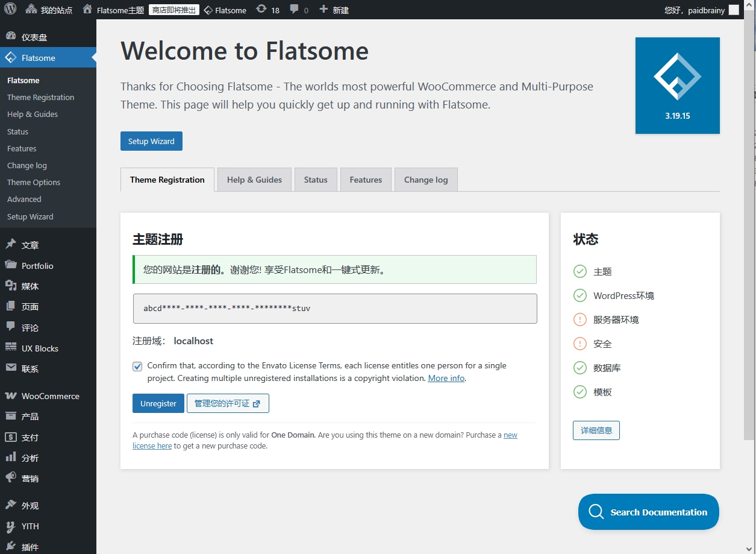Open the 联系 envelope icon in sidebar
756x554 pixels.
[x=11, y=368]
